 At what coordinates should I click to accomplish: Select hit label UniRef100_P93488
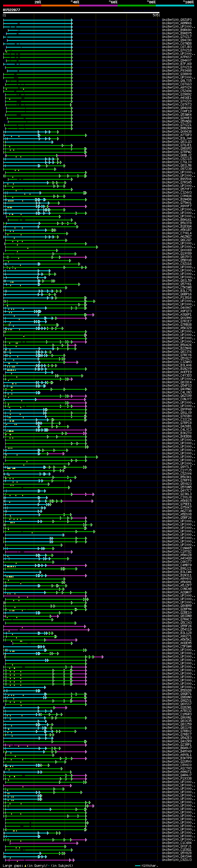[x=177, y=71]
